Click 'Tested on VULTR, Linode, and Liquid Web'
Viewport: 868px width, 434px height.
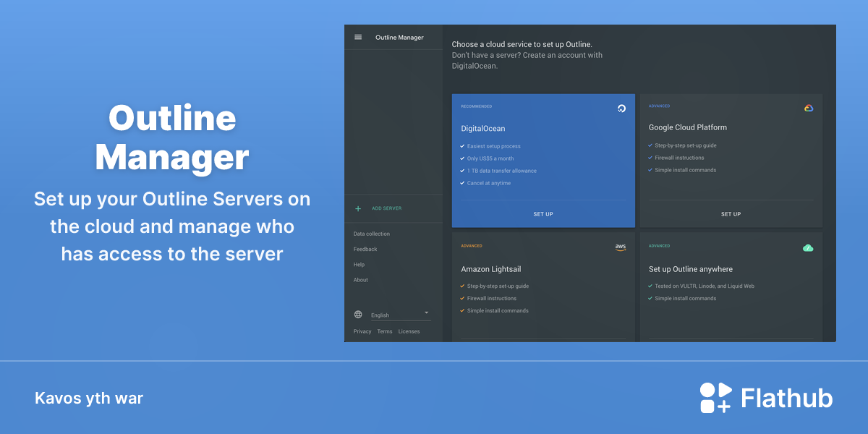[x=705, y=286]
